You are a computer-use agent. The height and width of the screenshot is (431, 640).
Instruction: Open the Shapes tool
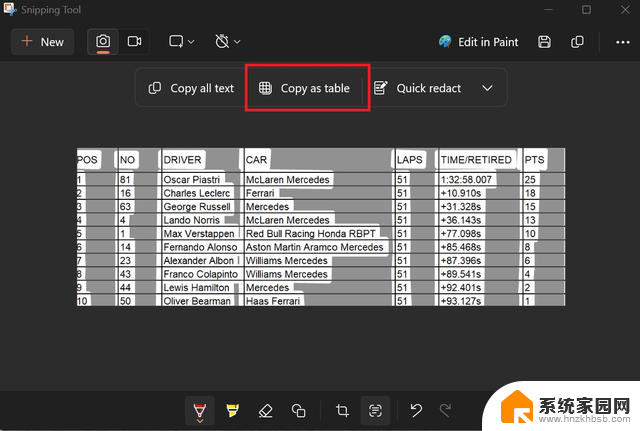pyautogui.click(x=298, y=410)
